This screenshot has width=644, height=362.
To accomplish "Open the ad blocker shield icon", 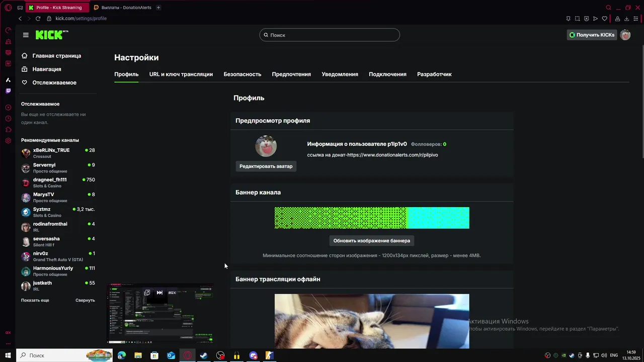I will 587,19.
